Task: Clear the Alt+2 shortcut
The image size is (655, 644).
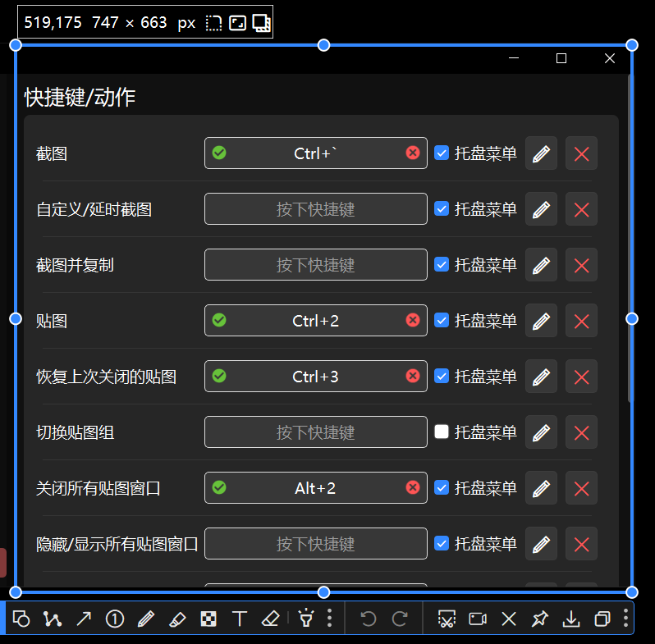Action: pyautogui.click(x=413, y=487)
